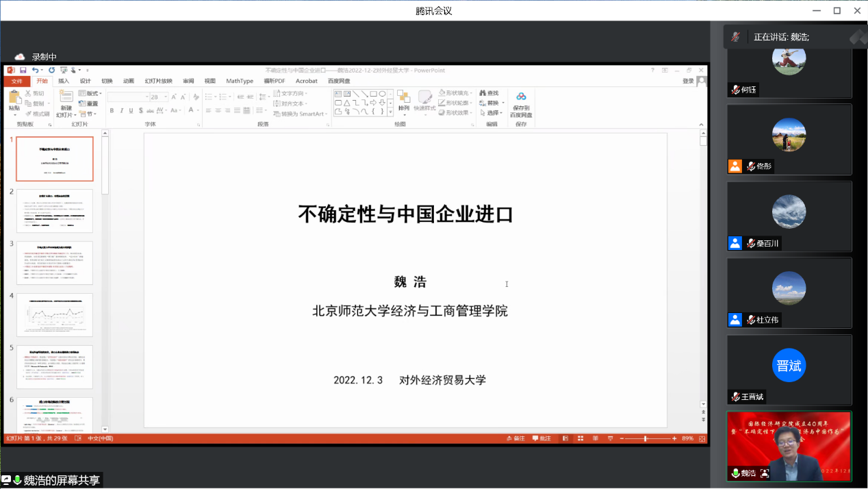The height and width of the screenshot is (489, 868).
Task: Click the Paste clipboard icon
Action: pyautogui.click(x=14, y=99)
